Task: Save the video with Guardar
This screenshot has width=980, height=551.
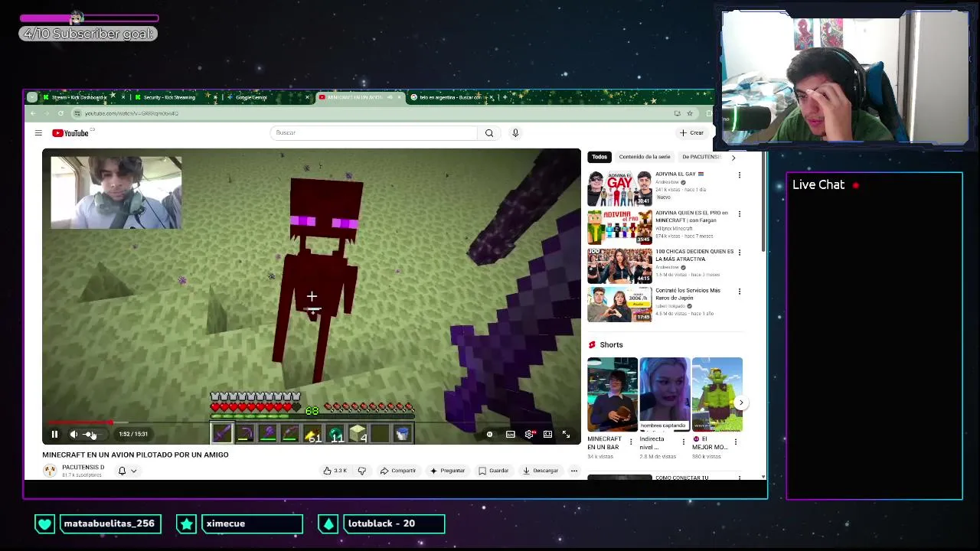Action: click(494, 471)
